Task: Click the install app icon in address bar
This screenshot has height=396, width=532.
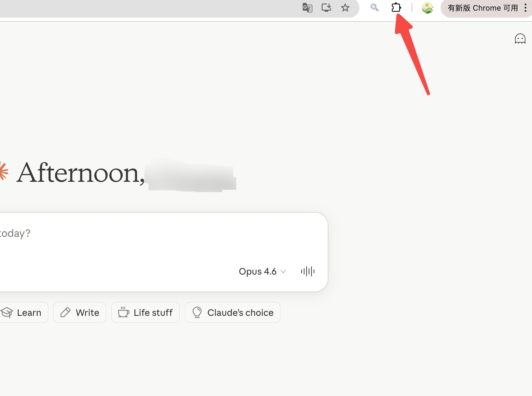Action: 326,8
